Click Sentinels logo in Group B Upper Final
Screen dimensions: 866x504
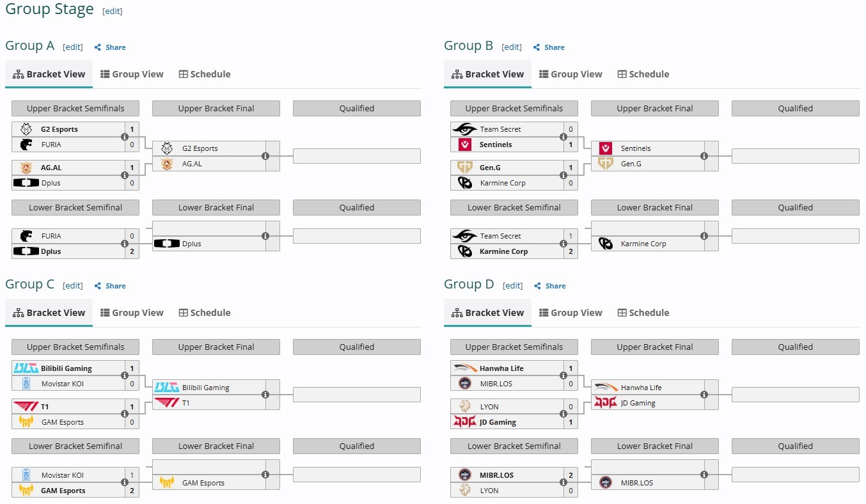tap(606, 148)
